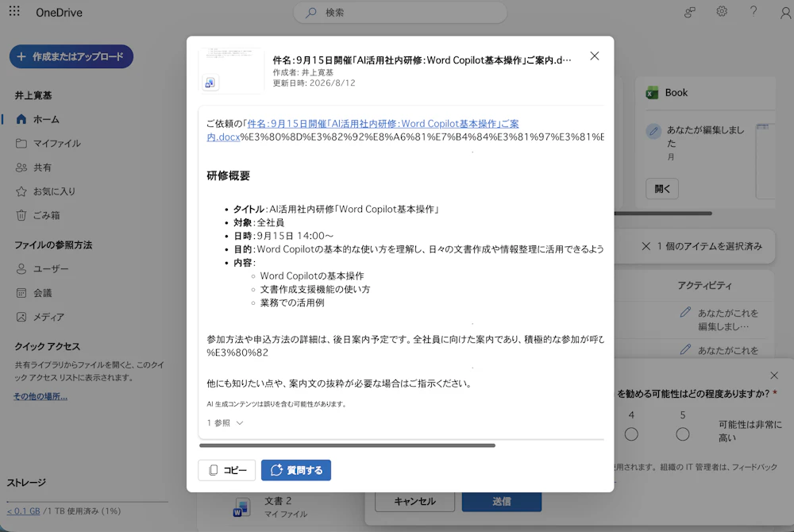Click the document thumbnail in dialog header
794x532 pixels.
231,71
